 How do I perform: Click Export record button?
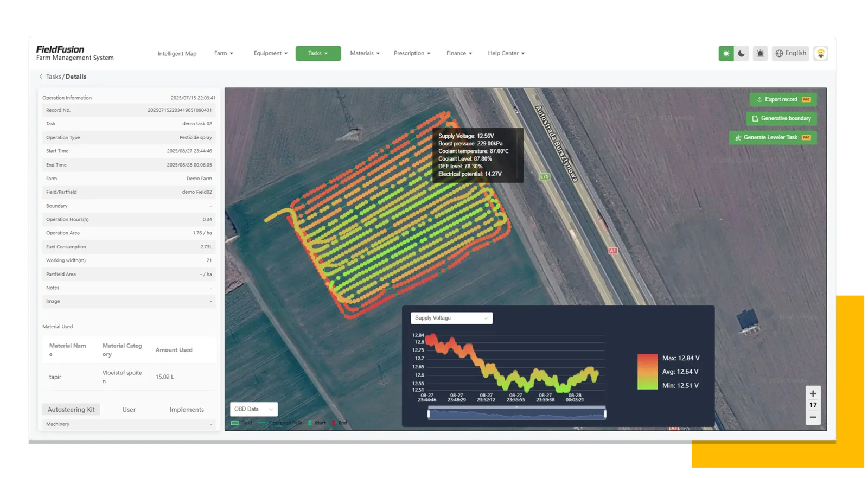point(783,99)
